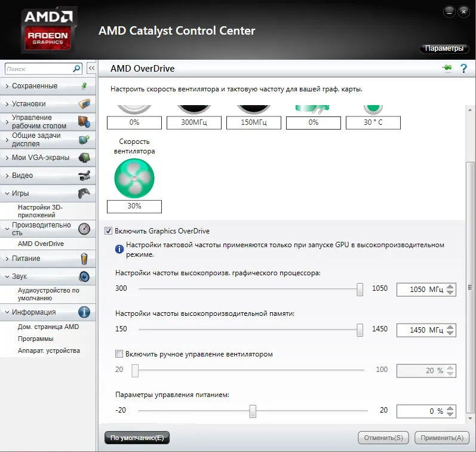Click the power control slider handle
Viewport: 476px width, 452px height.
[253, 411]
